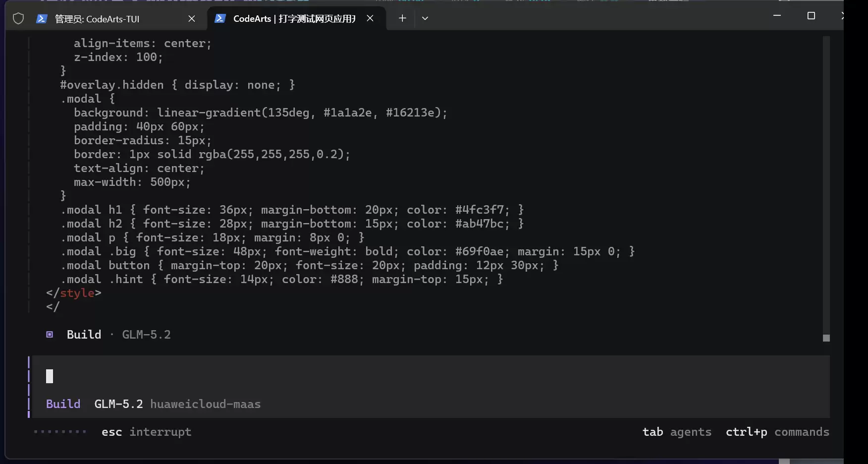The image size is (868, 464).
Task: Click the esc interrupt hint
Action: (146, 432)
